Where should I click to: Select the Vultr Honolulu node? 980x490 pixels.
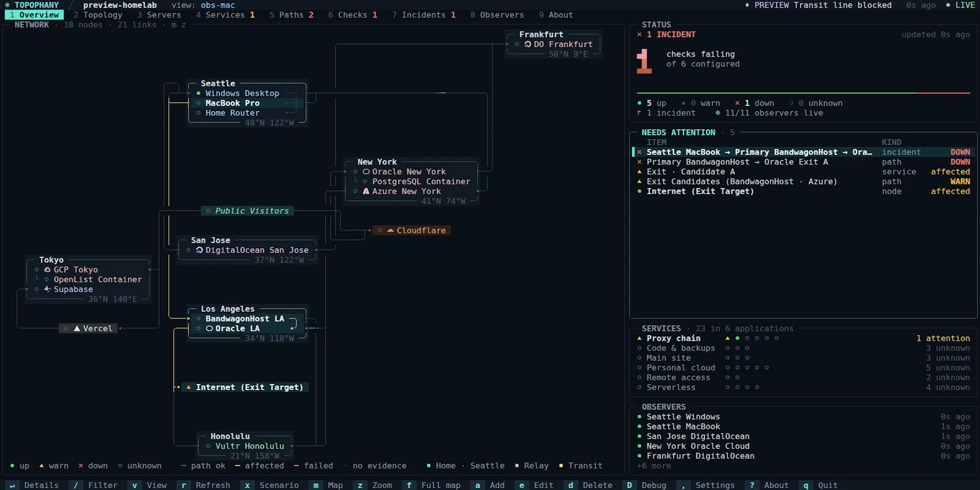[245, 446]
